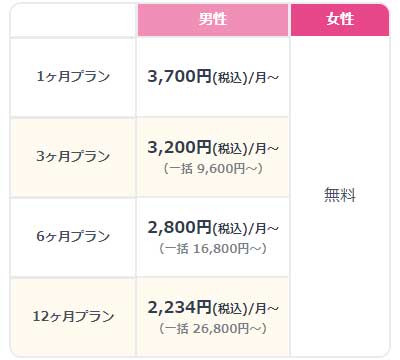Click the 6ヶ月プラン row label

[x=73, y=236]
